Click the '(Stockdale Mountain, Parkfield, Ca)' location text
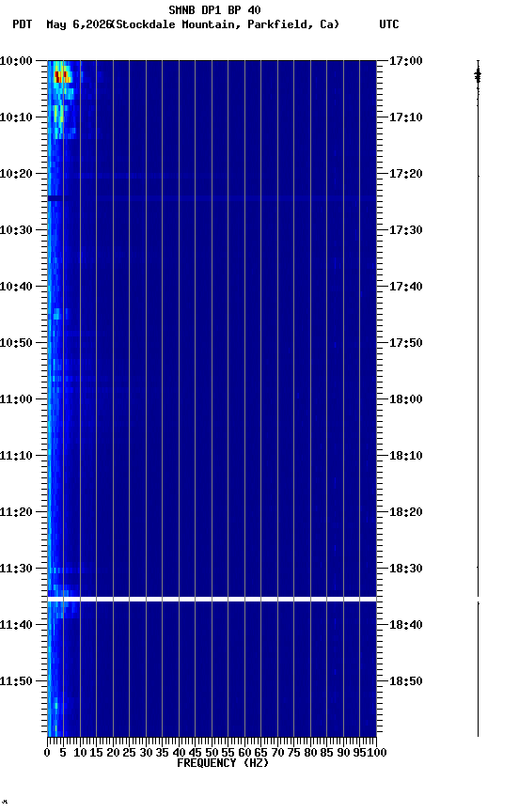Screen dimensions: 519x812 coord(225,24)
